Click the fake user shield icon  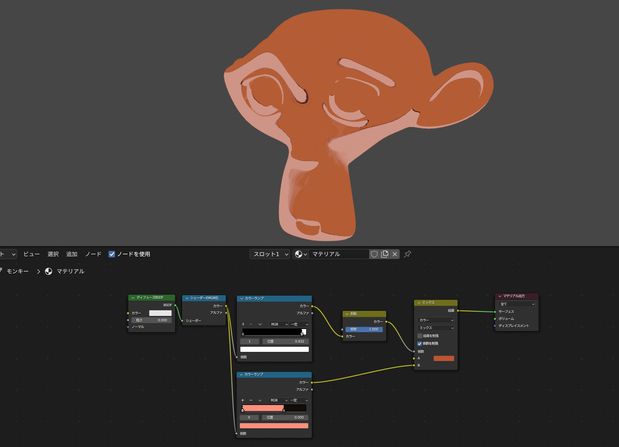coord(374,254)
